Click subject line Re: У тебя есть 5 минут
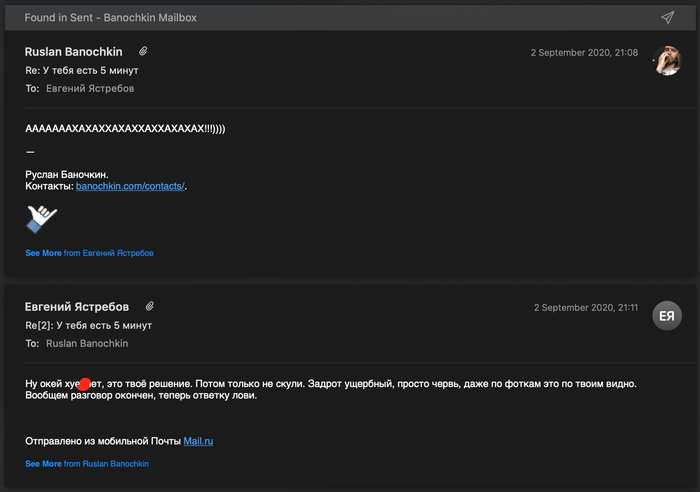700x492 pixels. tap(82, 71)
